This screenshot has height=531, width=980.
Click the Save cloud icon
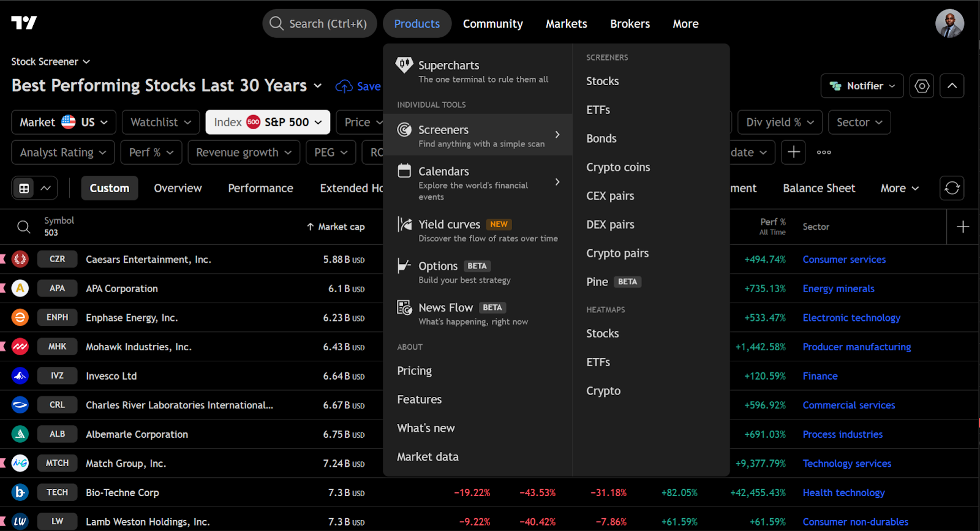[344, 86]
